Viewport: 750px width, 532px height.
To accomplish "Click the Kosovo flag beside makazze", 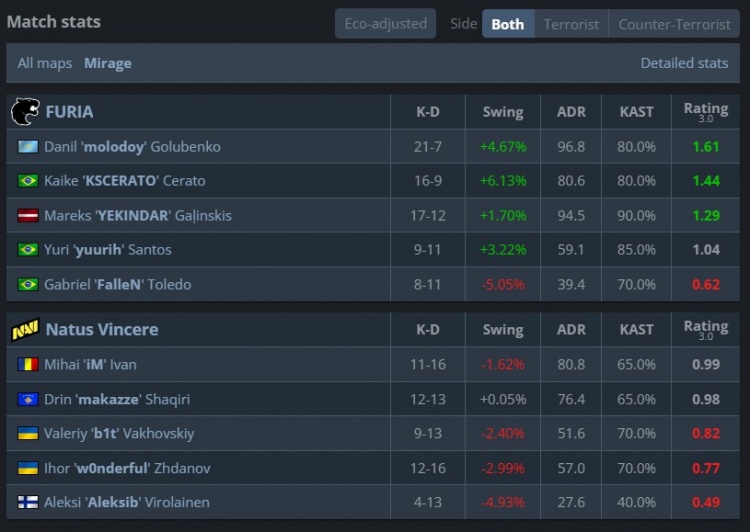I will [28, 400].
